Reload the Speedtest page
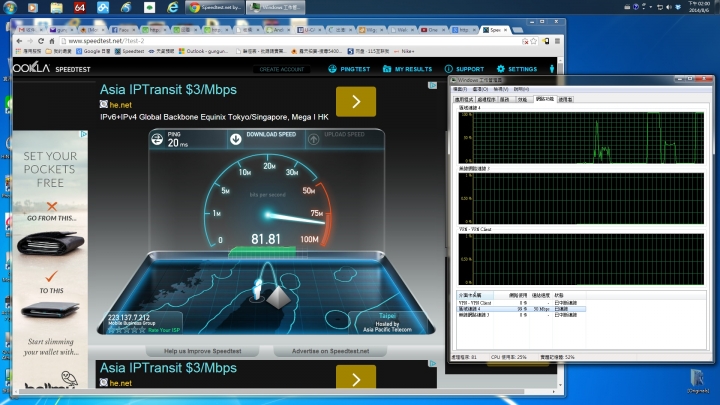This screenshot has height=405, width=720. 41,41
